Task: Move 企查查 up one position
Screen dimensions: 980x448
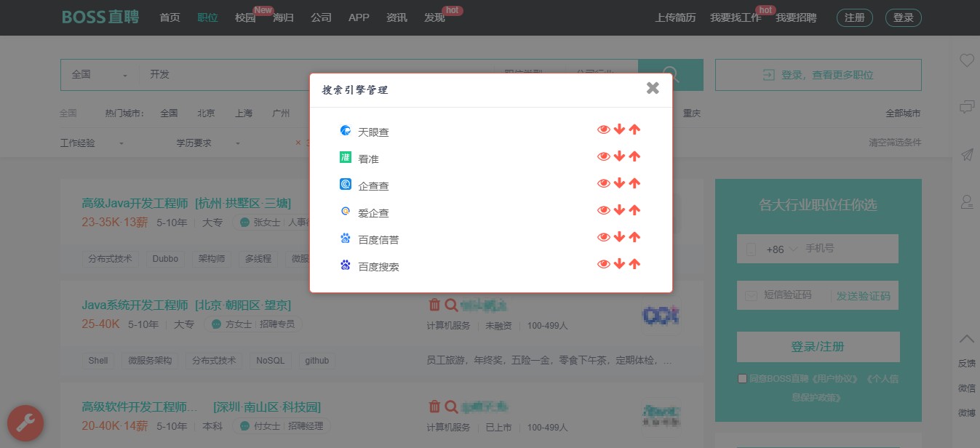Action: pyautogui.click(x=634, y=183)
